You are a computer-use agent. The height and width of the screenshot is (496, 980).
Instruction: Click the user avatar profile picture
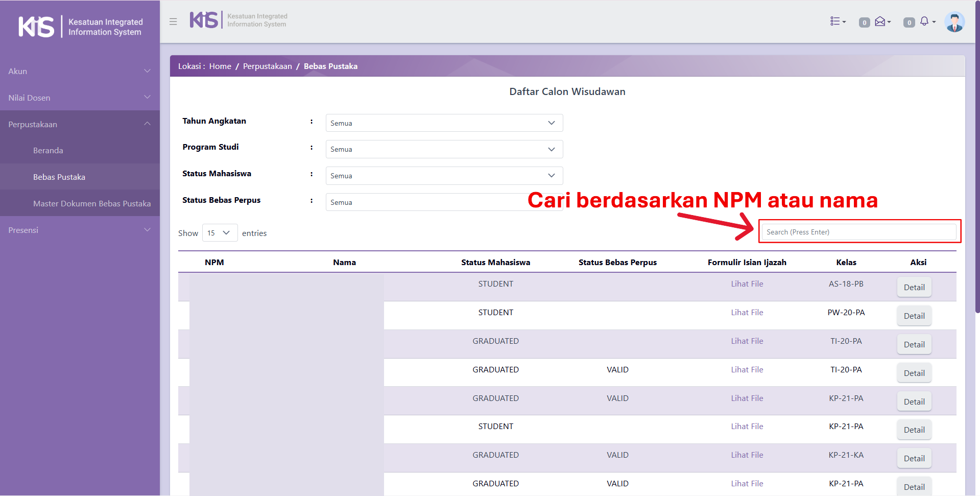(954, 22)
